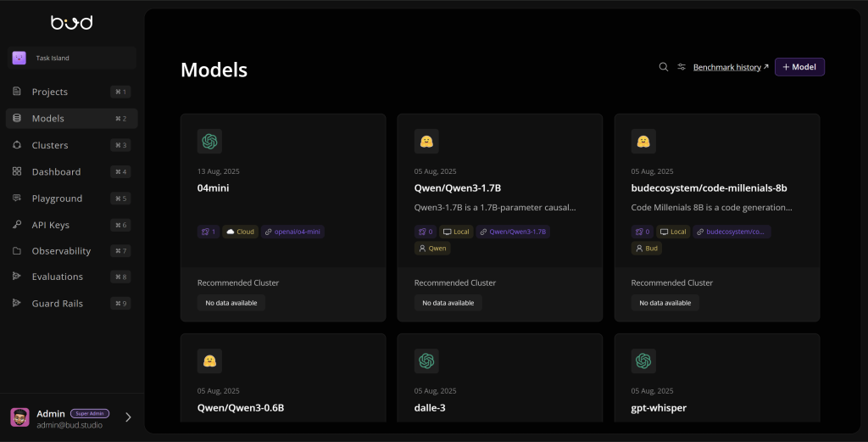Click the Bud logo at top left
Viewport: 868px width, 442px height.
coord(71,22)
